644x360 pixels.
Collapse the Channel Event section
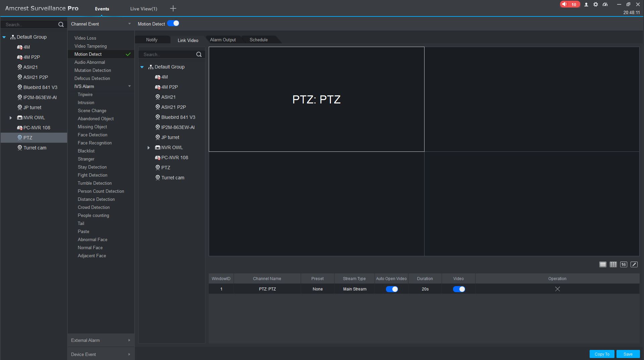(x=129, y=24)
